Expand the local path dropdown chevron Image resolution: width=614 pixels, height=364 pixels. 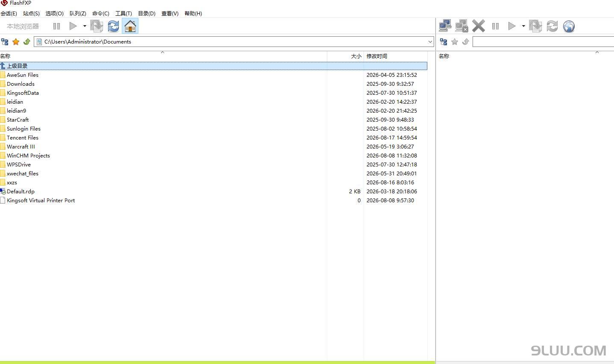[x=430, y=42]
